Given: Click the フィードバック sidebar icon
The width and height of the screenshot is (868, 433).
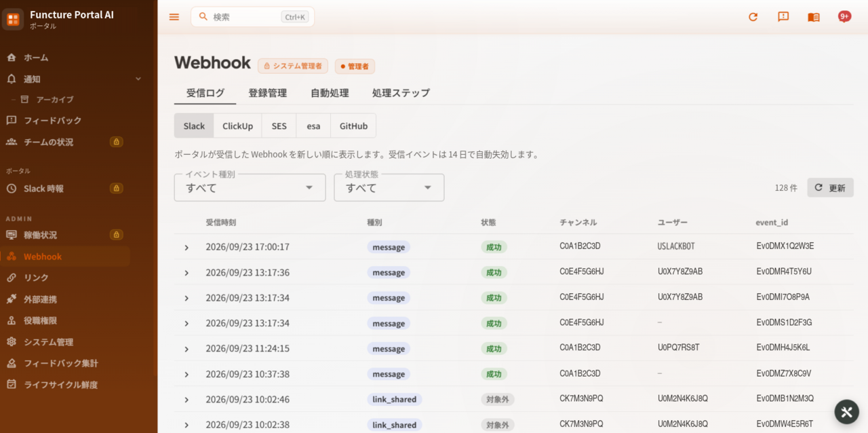Looking at the screenshot, I should click(x=12, y=120).
